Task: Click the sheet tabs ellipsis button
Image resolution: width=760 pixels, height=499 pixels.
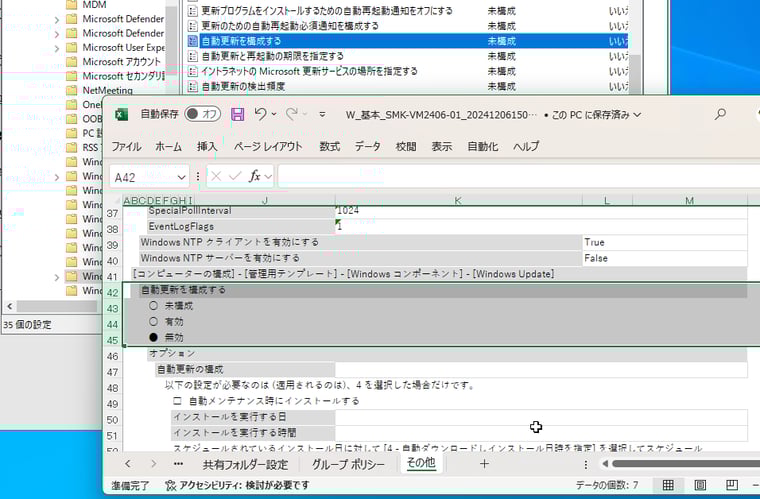Action: [178, 464]
